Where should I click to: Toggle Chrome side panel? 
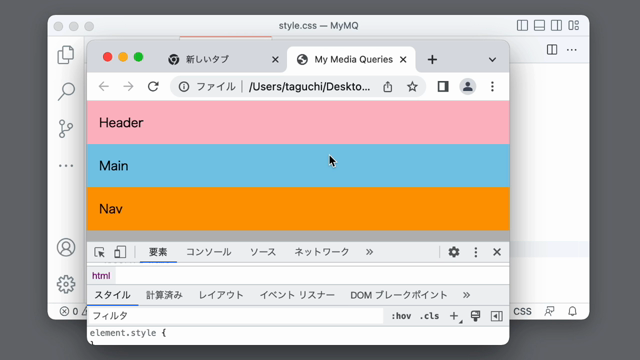coord(443,87)
